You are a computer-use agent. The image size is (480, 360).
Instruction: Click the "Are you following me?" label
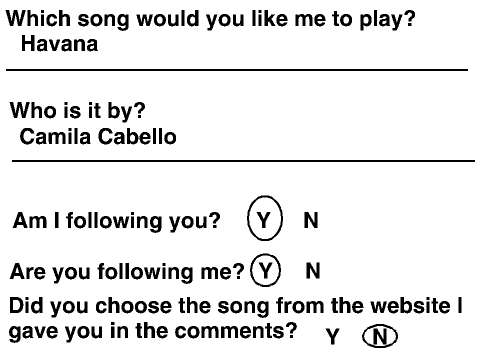click(127, 272)
